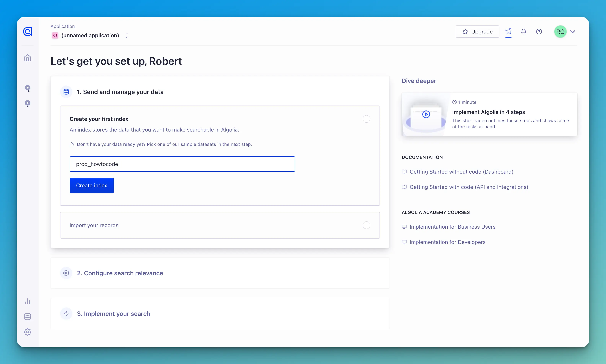Open the Recommend lightning-bulb icon in the sidebar

pyautogui.click(x=28, y=103)
